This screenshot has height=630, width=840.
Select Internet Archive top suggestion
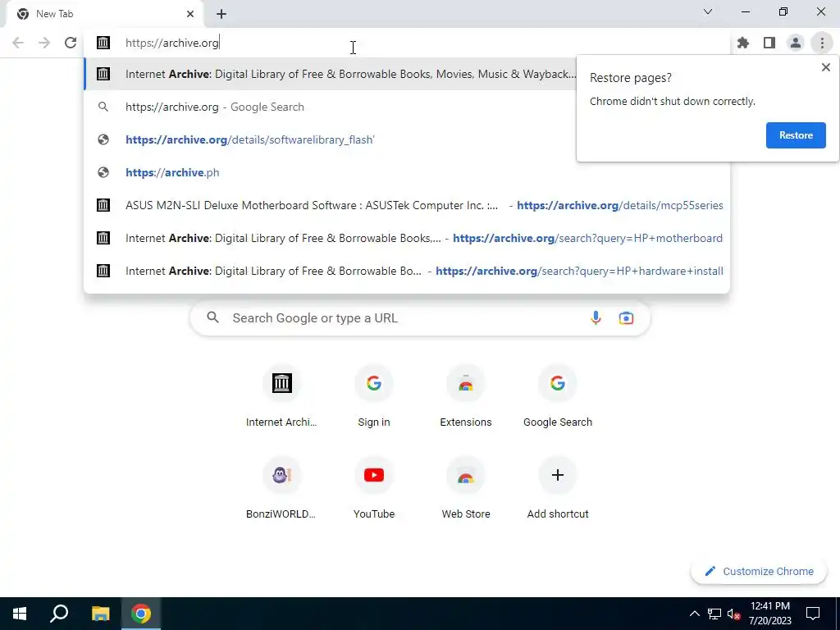330,74
